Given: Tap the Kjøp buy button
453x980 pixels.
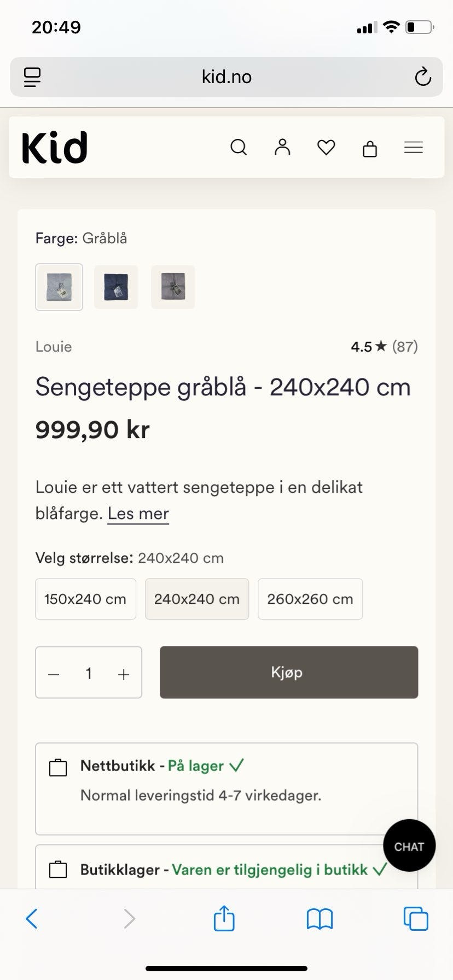Looking at the screenshot, I should pos(289,672).
